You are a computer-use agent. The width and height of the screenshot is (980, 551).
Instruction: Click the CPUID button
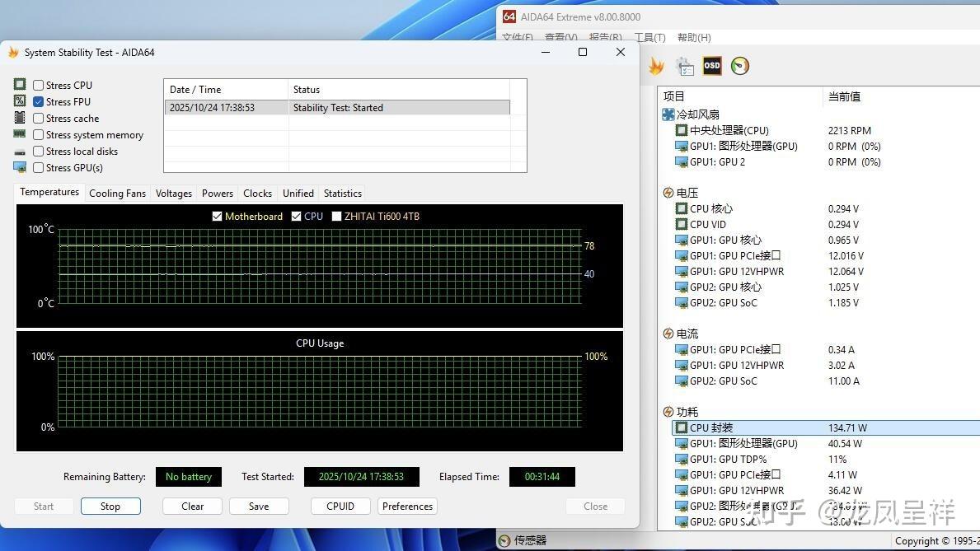pos(340,506)
